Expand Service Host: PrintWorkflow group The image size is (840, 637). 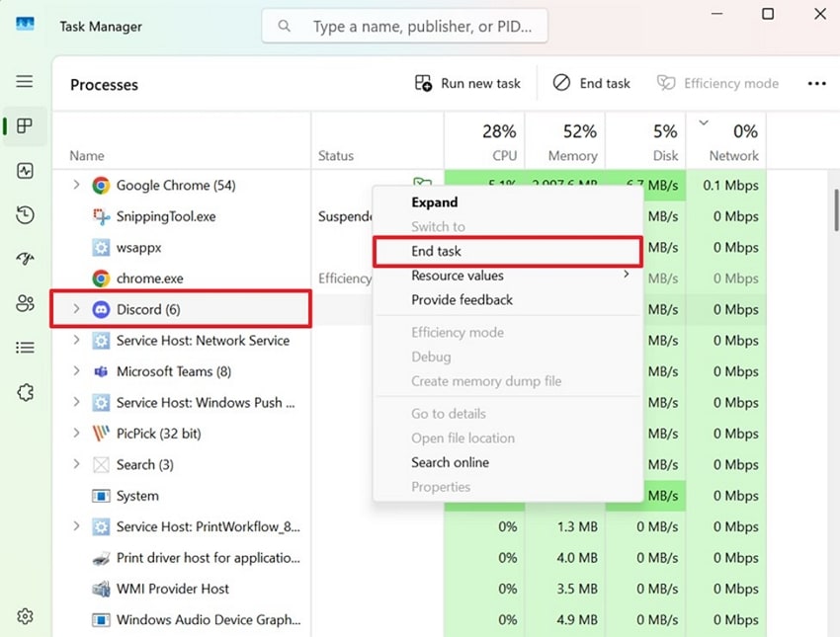[76, 526]
